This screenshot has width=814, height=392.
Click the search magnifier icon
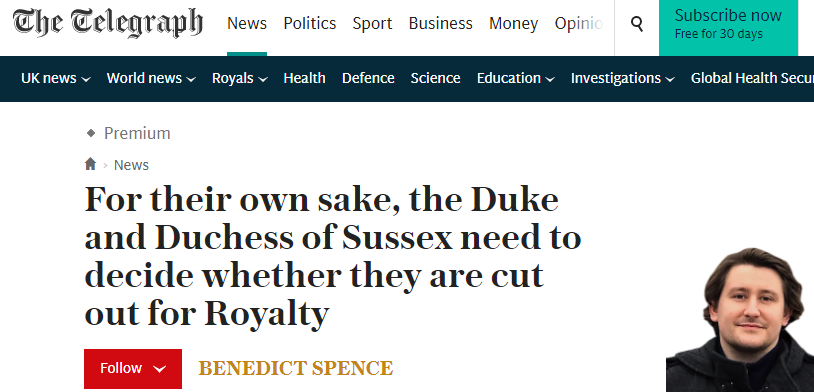pyautogui.click(x=636, y=23)
